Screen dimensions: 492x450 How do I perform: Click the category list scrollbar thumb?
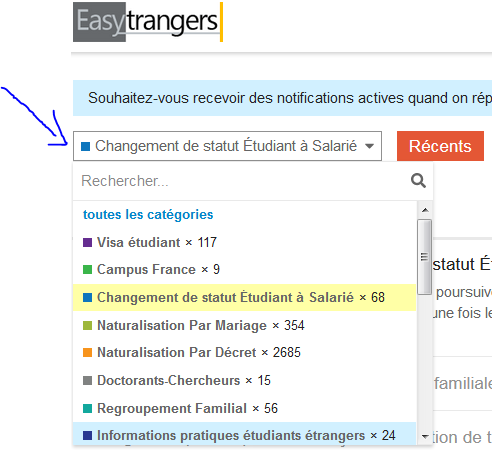[425, 257]
